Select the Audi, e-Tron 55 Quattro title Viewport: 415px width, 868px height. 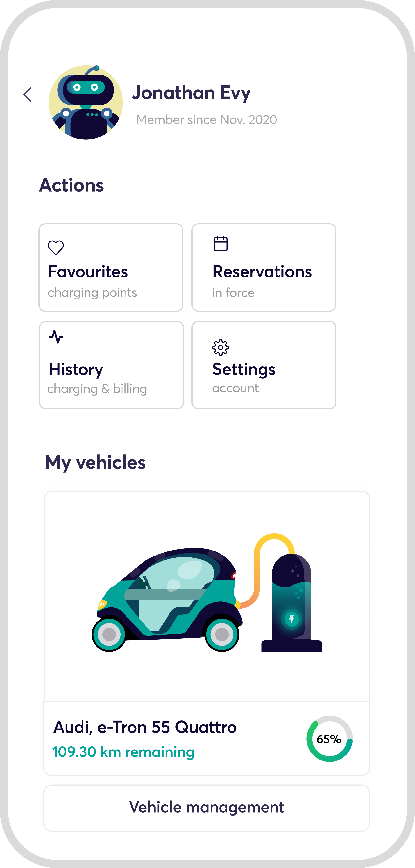pyautogui.click(x=145, y=727)
